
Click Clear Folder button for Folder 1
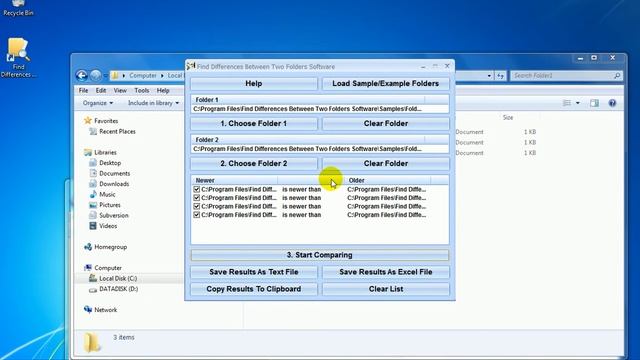click(386, 124)
